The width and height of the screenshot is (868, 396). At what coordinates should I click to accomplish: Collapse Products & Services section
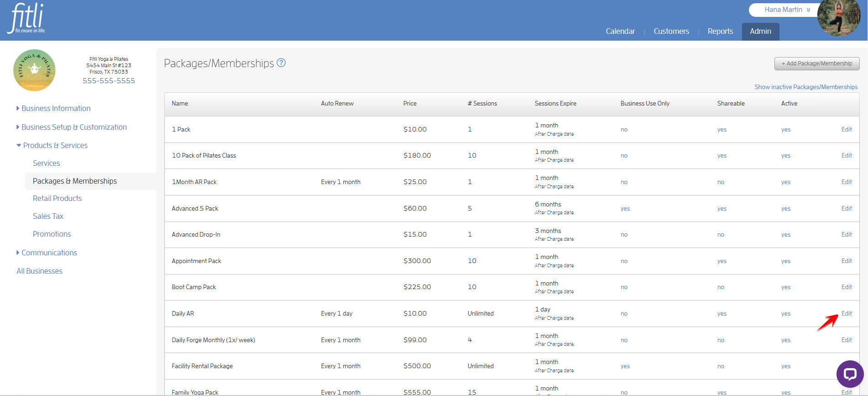pos(52,145)
